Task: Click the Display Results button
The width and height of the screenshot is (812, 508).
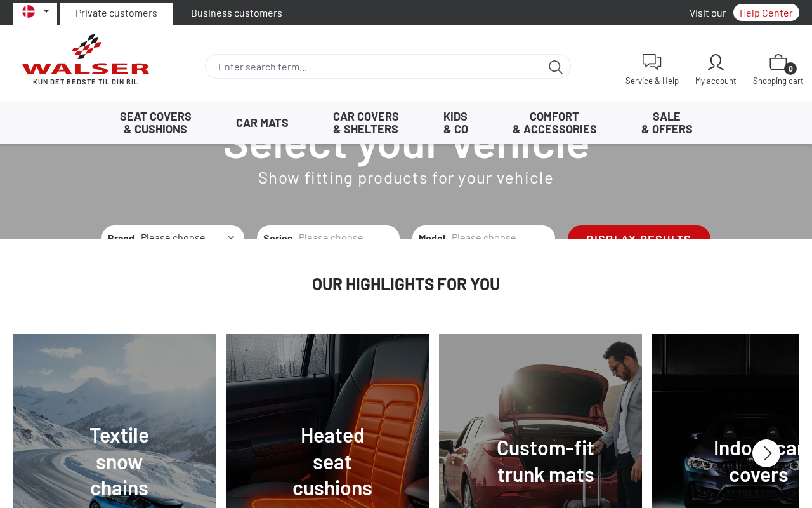Action: 639,232
